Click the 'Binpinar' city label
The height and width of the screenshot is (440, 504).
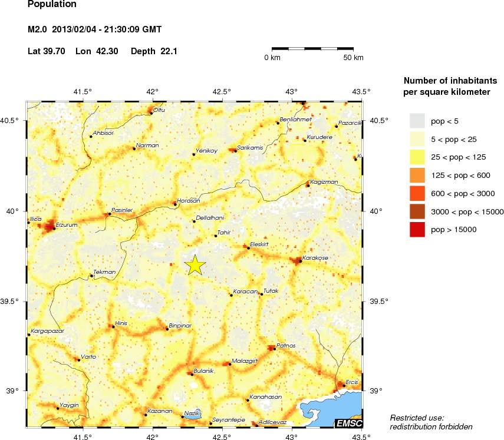180,326
